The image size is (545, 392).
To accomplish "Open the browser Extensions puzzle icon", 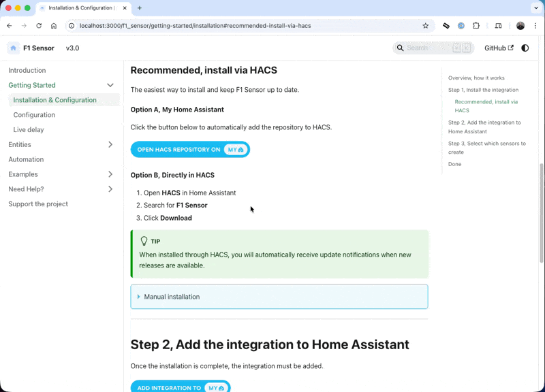I will [476, 26].
